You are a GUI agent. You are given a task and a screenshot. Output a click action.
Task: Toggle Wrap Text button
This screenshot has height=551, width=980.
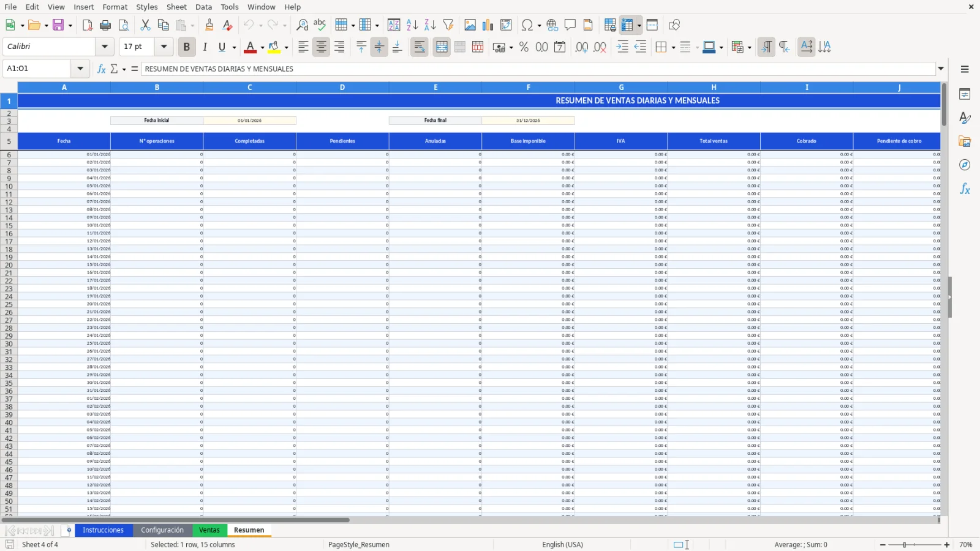pos(420,47)
